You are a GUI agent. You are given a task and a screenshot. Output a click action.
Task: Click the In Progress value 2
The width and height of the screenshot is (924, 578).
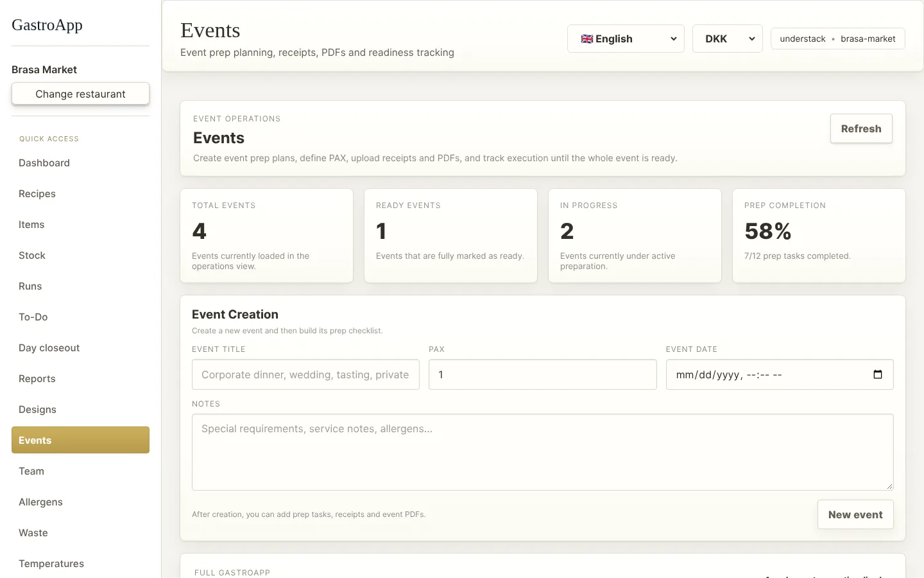(567, 231)
